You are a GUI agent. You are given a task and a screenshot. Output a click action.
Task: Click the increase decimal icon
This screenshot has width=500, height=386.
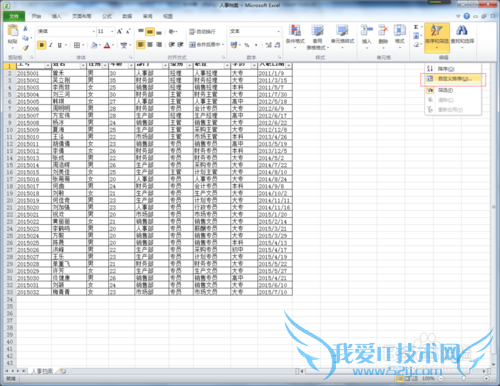(269, 45)
